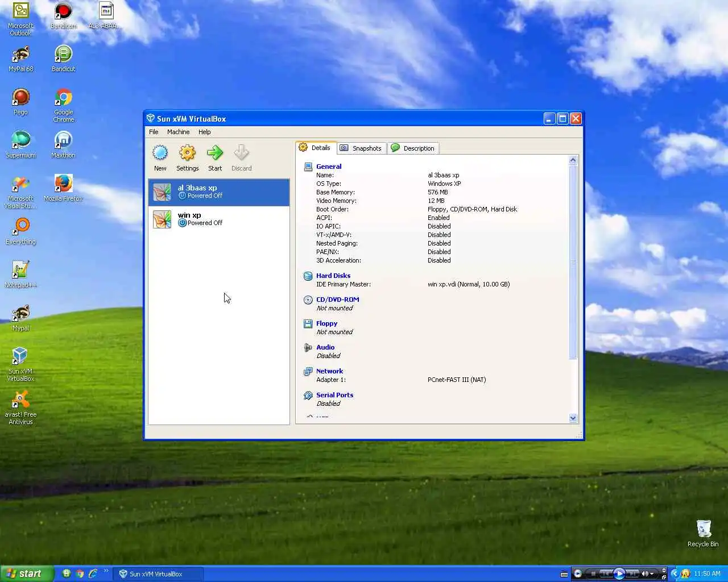Click the Google Chrome desktop icon
The height and width of the screenshot is (582, 728).
(63, 106)
